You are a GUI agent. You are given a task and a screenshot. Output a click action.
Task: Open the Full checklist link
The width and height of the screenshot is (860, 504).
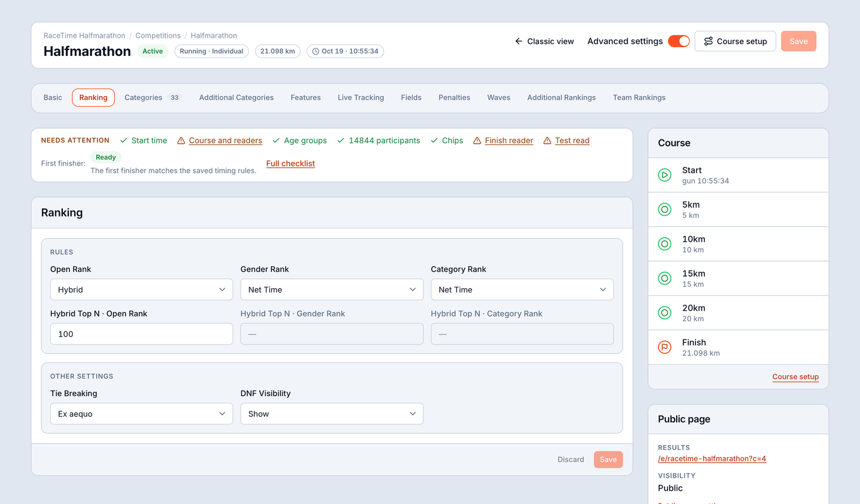(290, 164)
